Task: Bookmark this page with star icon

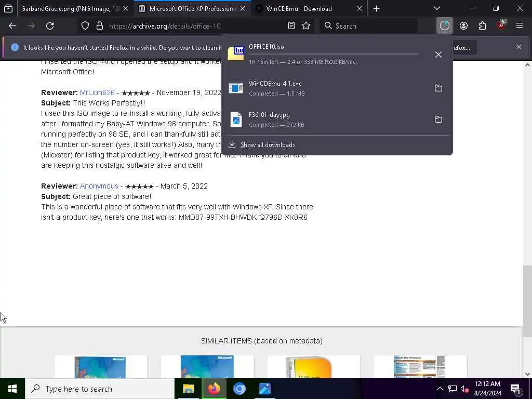Action: click(306, 26)
